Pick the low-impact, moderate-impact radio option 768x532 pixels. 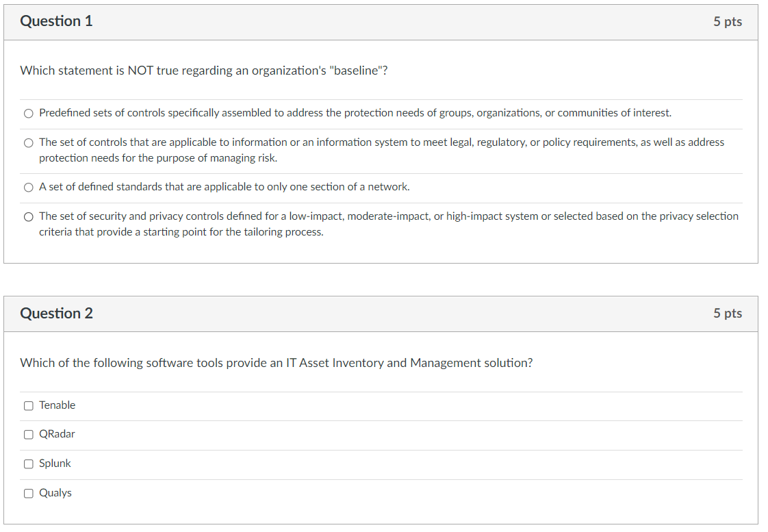[x=29, y=217]
